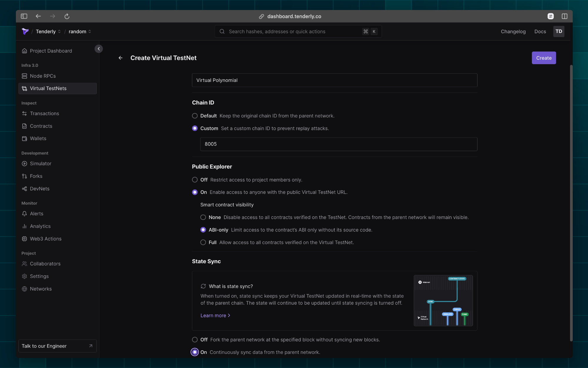The width and height of the screenshot is (588, 368).
Task: Select Default chain ID radio option
Action: point(195,116)
